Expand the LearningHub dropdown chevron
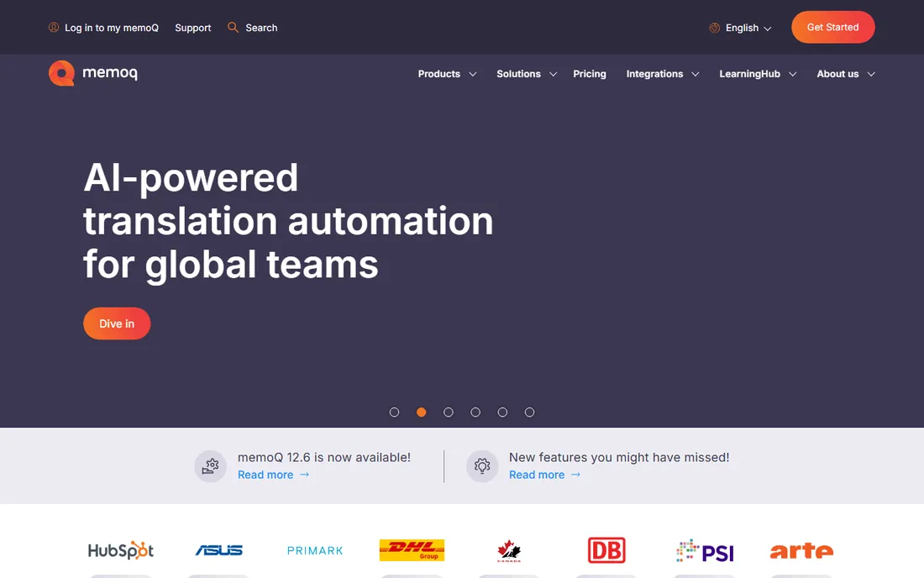This screenshot has height=578, width=924. coord(793,74)
